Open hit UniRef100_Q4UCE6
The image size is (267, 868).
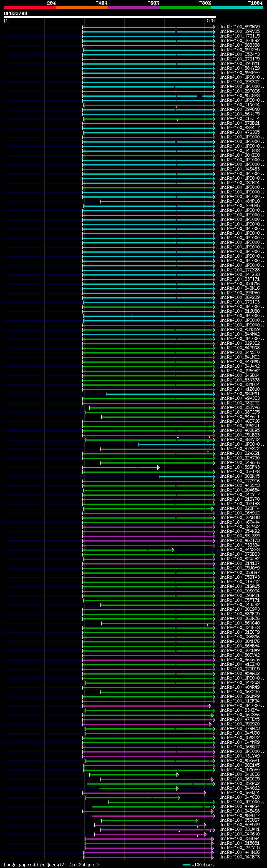tap(239, 774)
